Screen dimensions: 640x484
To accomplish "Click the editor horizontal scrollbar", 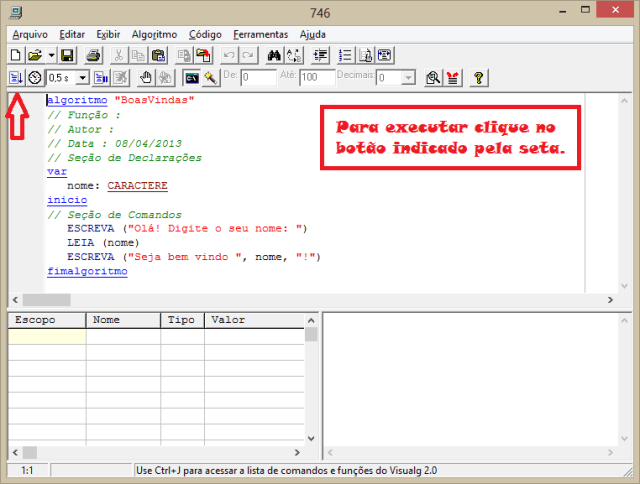I will [320, 299].
